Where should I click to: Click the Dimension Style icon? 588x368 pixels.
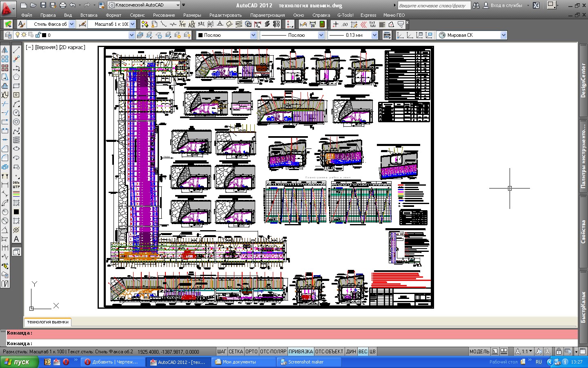tap(82, 24)
